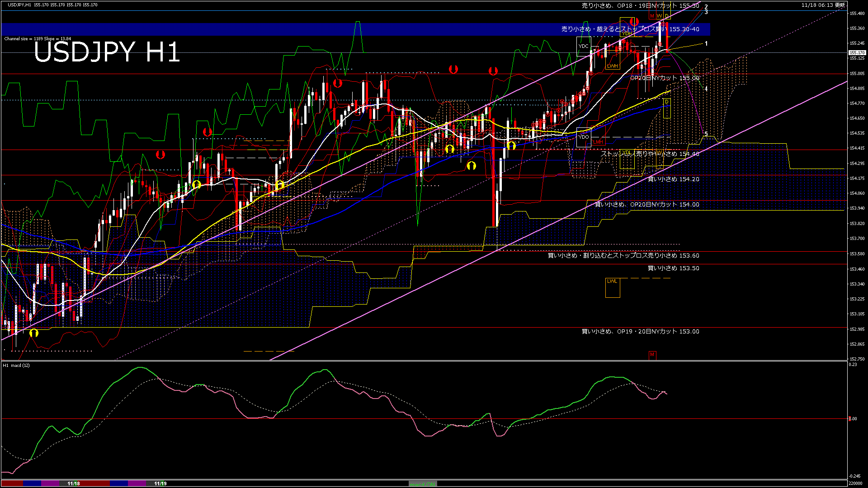Select the 11/19 date marker
868x488 pixels.
[x=160, y=483]
